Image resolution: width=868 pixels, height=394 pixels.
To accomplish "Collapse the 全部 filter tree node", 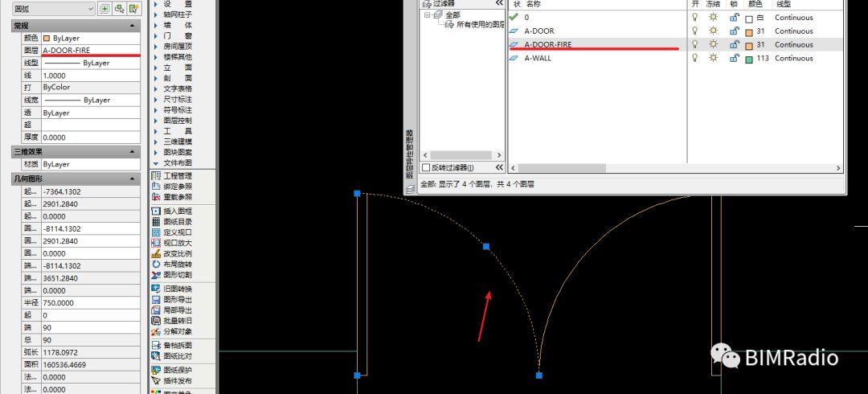I will [x=428, y=15].
